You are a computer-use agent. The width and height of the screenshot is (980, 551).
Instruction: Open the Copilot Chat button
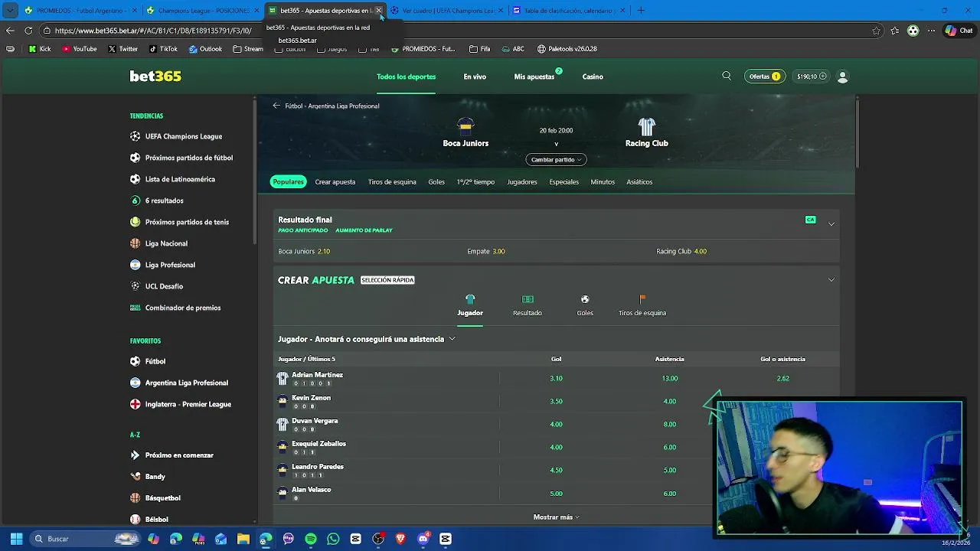coord(959,31)
